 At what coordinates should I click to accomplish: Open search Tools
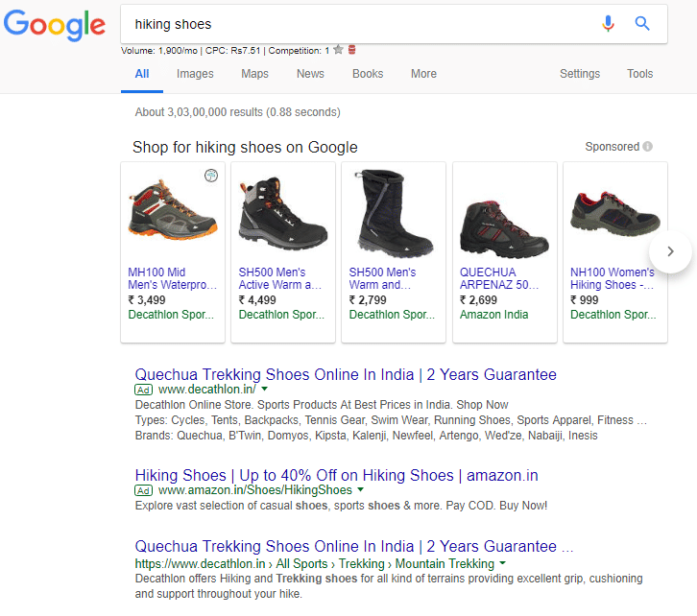(x=639, y=74)
